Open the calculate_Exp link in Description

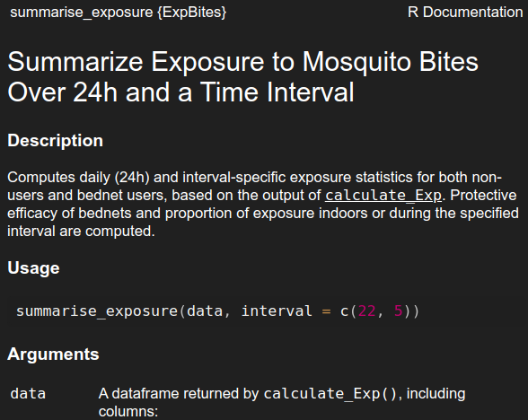pyautogui.click(x=383, y=196)
